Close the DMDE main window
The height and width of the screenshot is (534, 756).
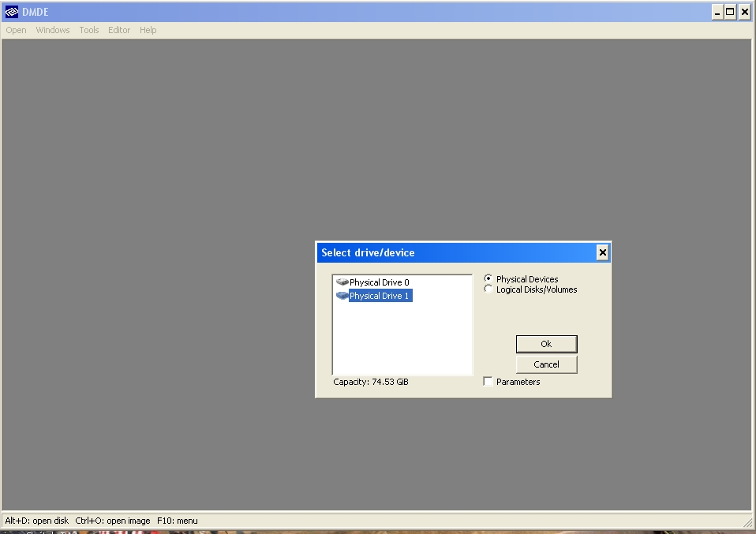[744, 12]
